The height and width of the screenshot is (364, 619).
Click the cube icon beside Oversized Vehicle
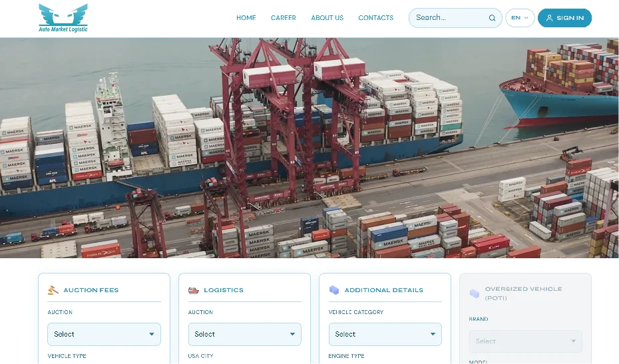pyautogui.click(x=475, y=293)
